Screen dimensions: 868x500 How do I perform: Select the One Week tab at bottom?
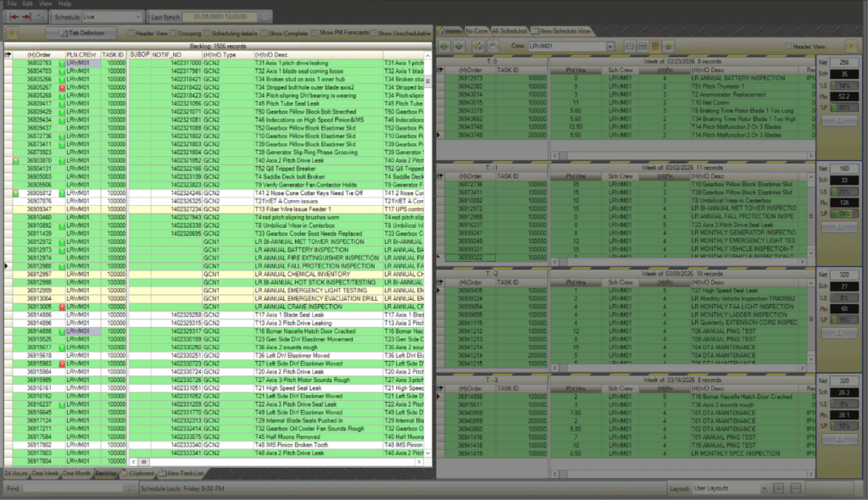pyautogui.click(x=46, y=473)
